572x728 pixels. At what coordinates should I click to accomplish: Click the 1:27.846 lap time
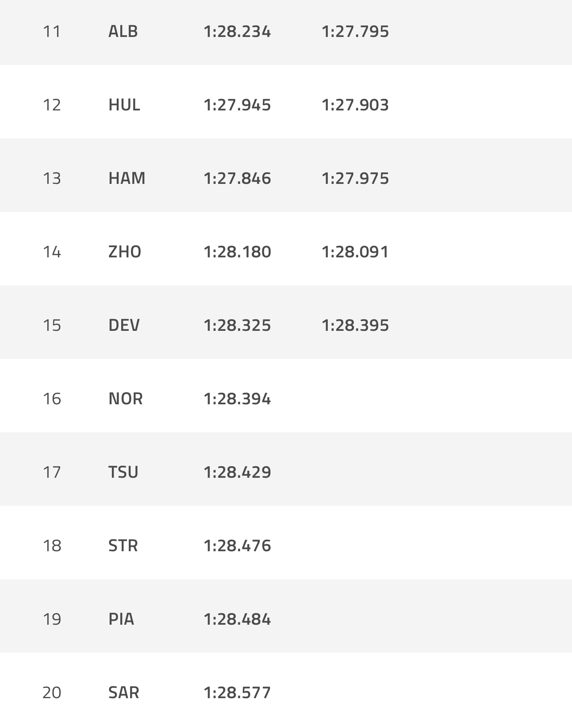[237, 178]
